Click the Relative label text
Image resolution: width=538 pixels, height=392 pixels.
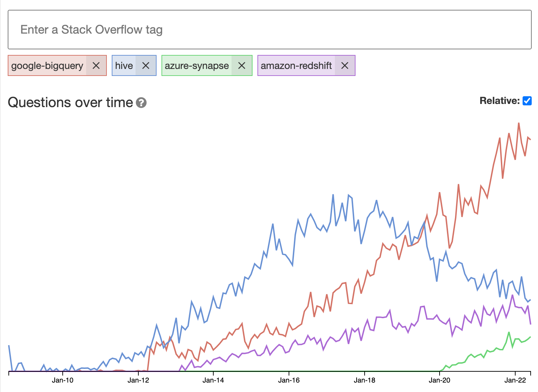click(499, 101)
